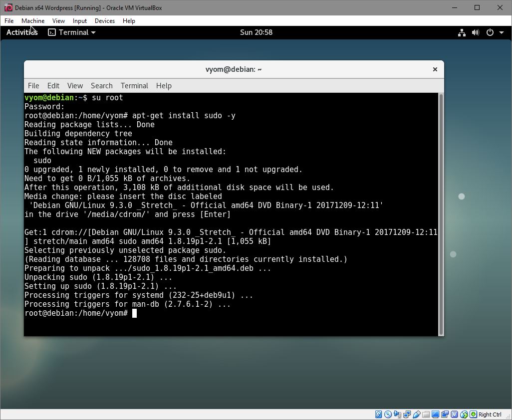This screenshot has width=512, height=420.
Task: Click the 'After this operation, 3,108 kB' line
Action: [x=179, y=188]
